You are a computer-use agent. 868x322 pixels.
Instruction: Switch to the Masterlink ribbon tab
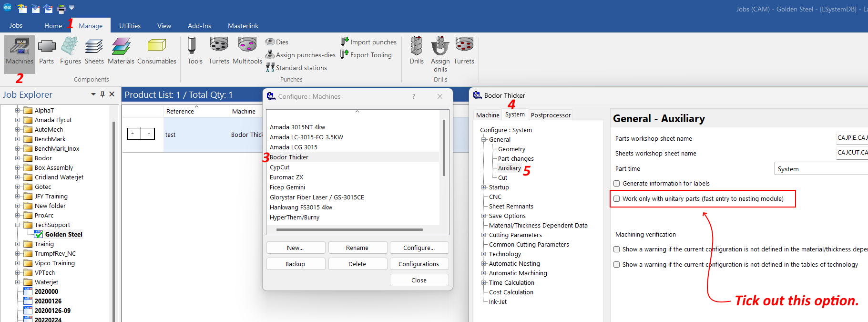tap(243, 26)
